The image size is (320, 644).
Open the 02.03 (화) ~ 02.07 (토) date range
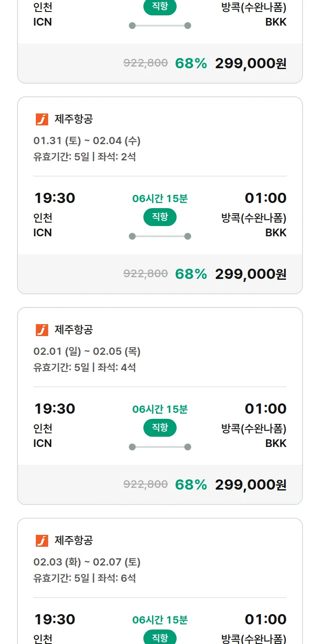87,562
